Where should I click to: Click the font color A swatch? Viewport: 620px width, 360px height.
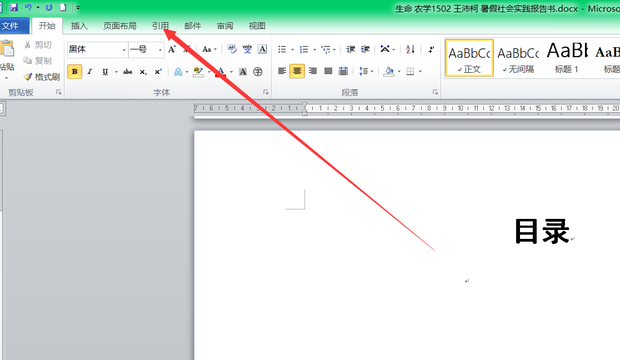221,72
